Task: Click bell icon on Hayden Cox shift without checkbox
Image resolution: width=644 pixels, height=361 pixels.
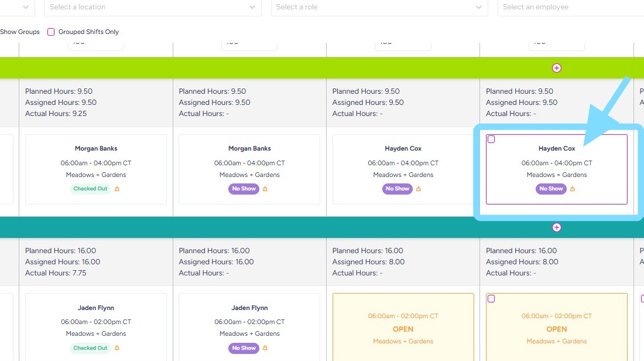Action: (x=418, y=189)
